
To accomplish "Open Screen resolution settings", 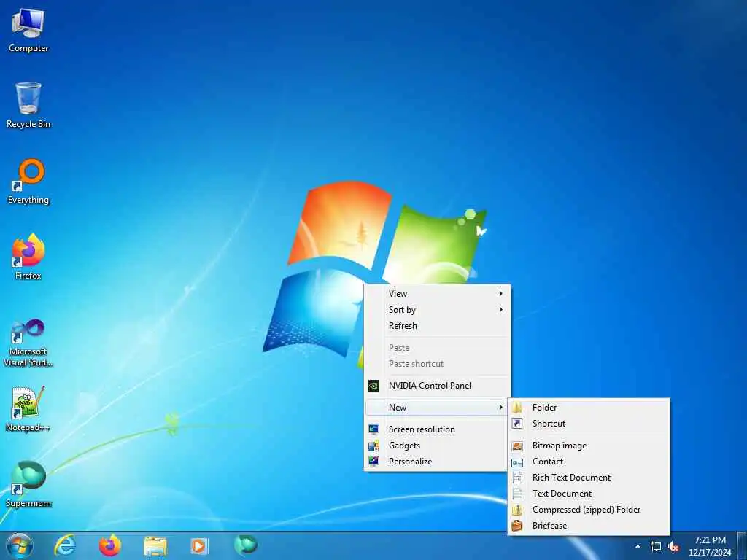I will (x=437, y=429).
